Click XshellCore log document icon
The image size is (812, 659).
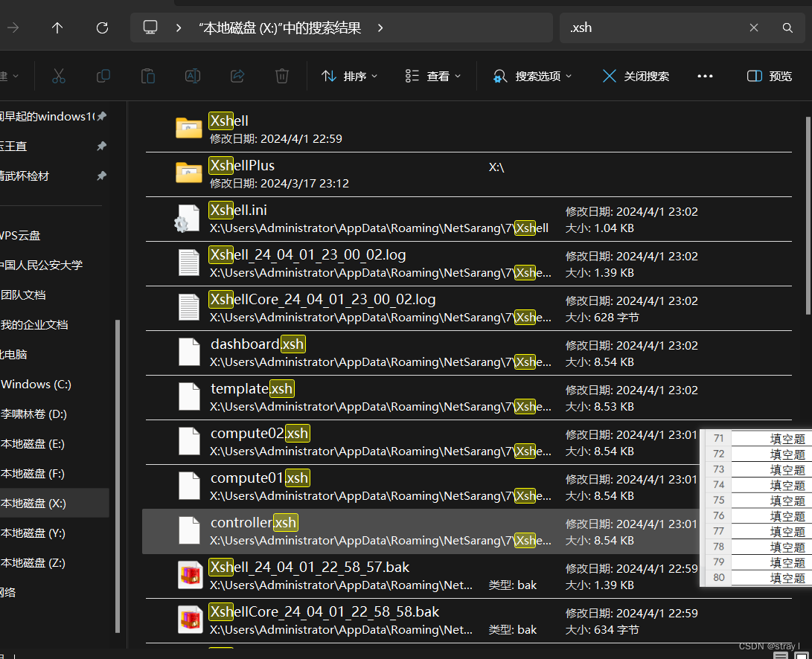point(189,307)
